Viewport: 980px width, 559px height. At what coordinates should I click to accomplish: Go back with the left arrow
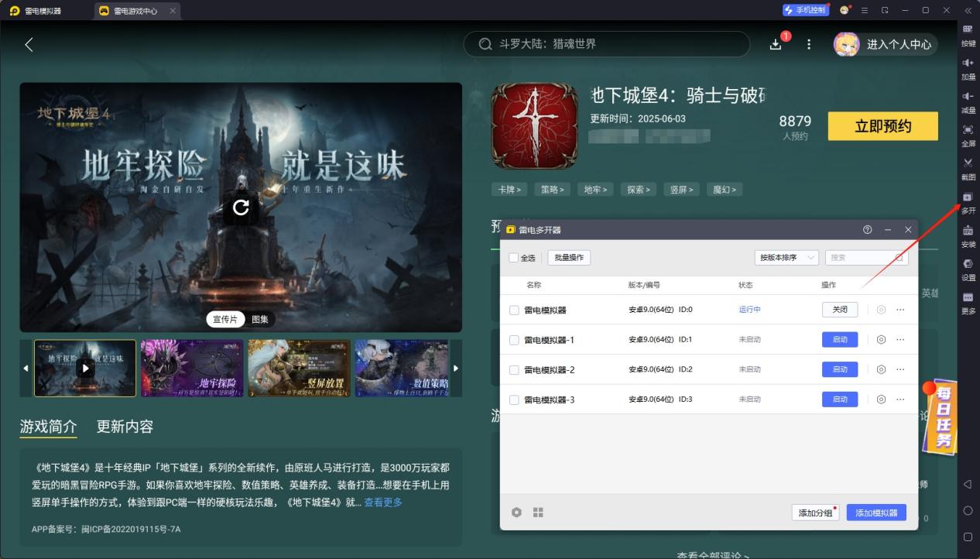coord(29,44)
